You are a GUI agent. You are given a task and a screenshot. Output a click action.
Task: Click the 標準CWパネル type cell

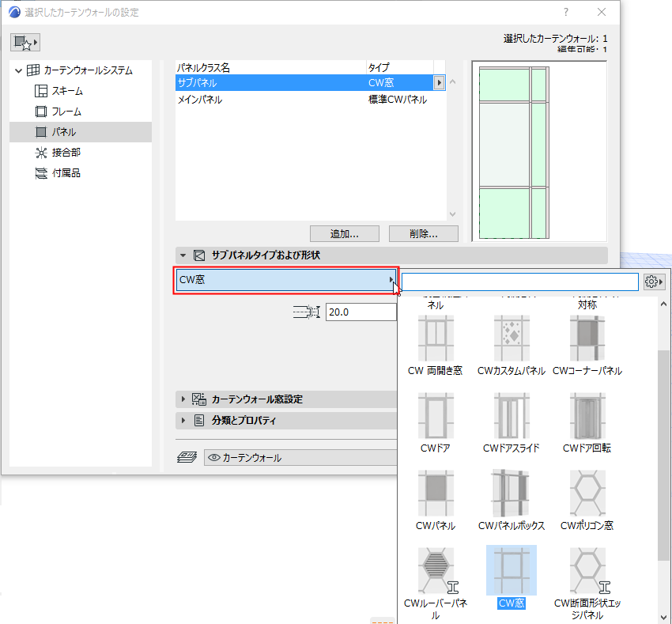pos(398,100)
